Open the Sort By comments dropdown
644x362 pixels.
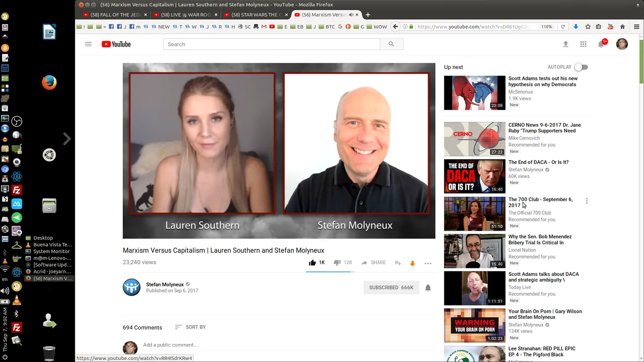point(190,327)
